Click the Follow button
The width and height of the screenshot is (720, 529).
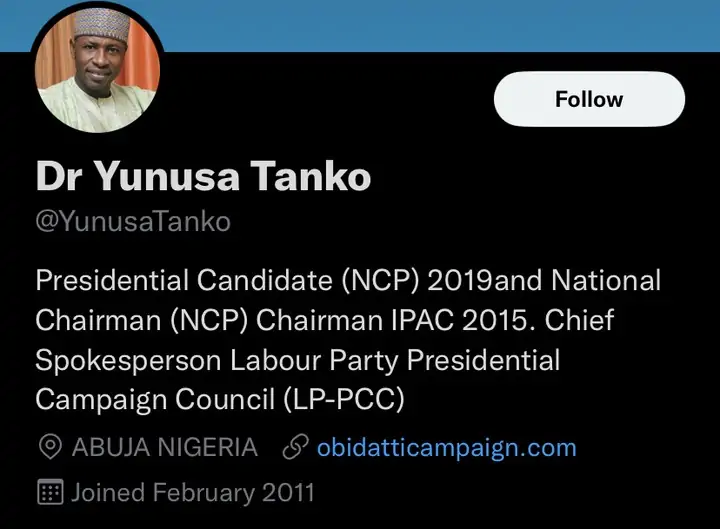589,99
